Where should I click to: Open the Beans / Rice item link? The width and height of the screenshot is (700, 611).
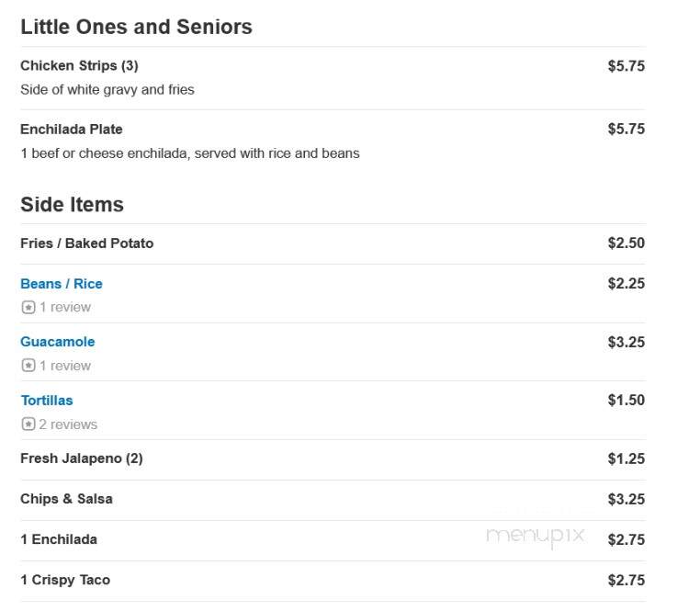[62, 284]
